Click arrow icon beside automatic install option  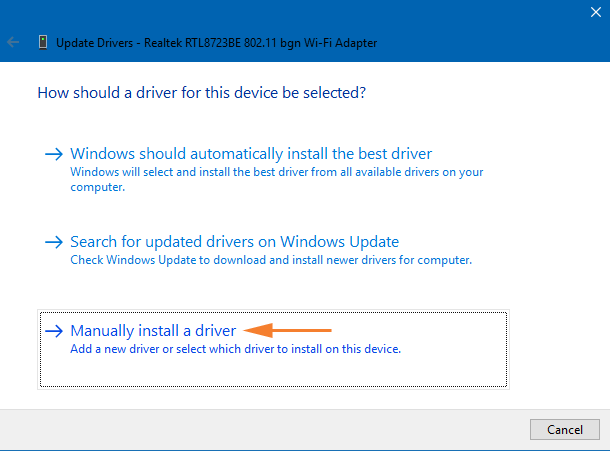coord(53,154)
